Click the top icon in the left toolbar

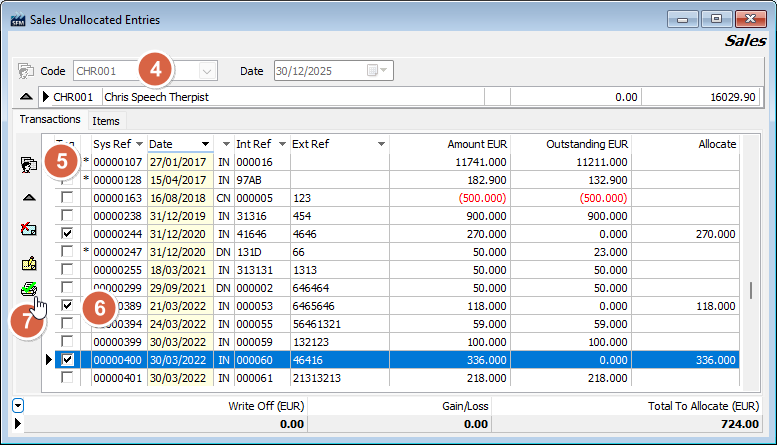pos(29,166)
